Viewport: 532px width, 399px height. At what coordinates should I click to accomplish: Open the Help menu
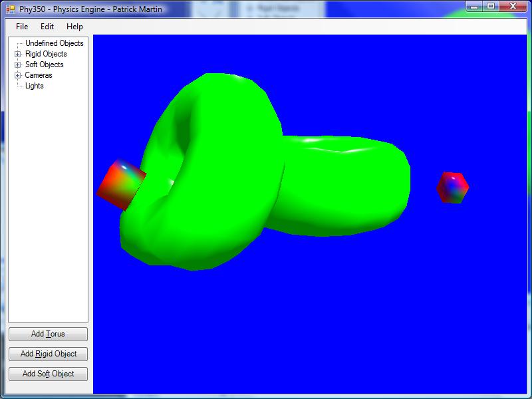[74, 27]
